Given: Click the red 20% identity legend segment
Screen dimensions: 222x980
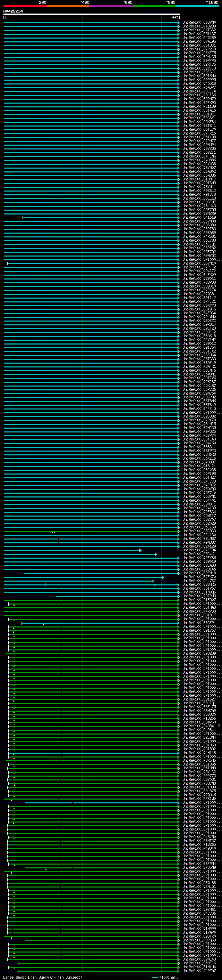Looking at the screenshot, I should pyautogui.click(x=25, y=6).
